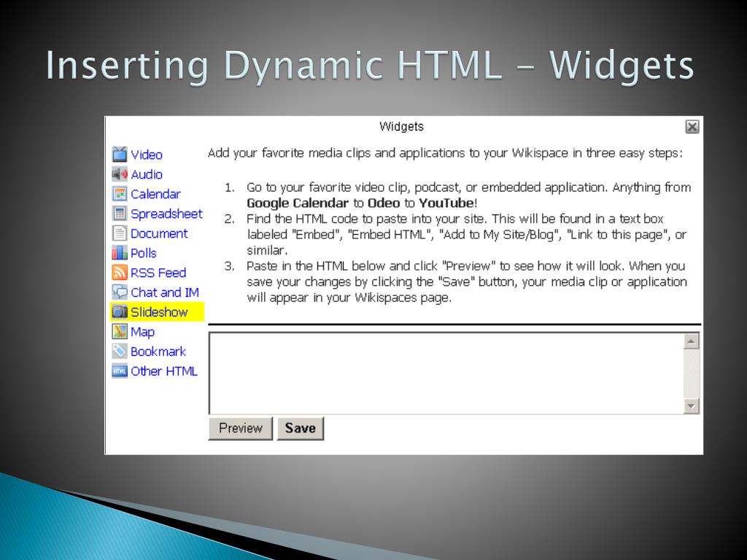Open the RSS Feed widget link
The height and width of the screenshot is (560, 747).
(158, 273)
